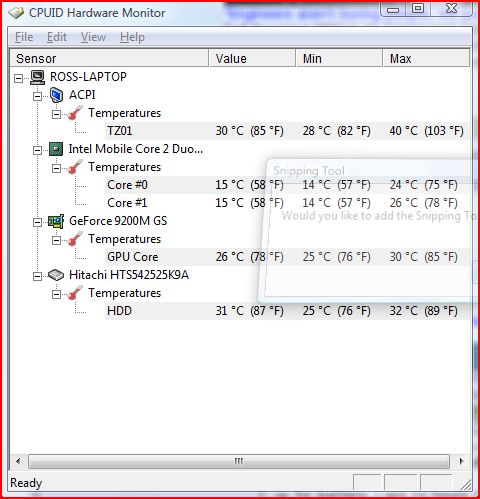Click the ACPI monitor icon

tap(56, 95)
